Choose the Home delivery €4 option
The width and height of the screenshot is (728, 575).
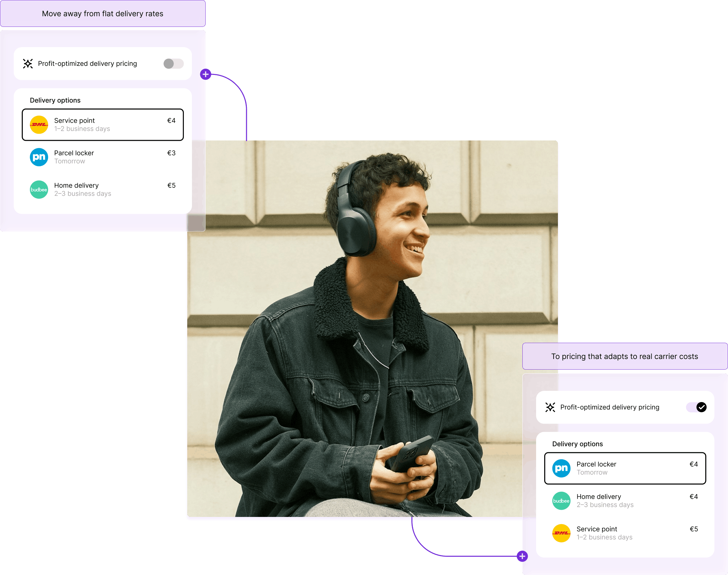tap(625, 501)
